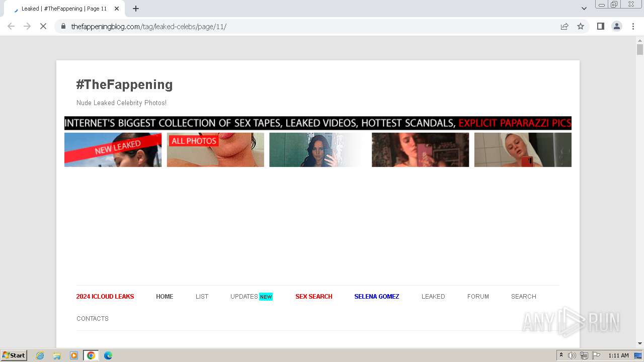Open the LEAKED menu item

pos(433,297)
